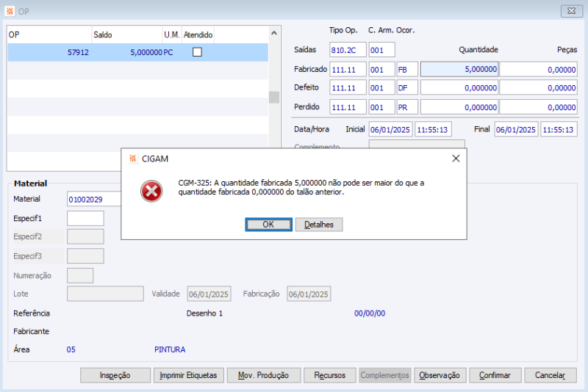Image resolution: width=588 pixels, height=392 pixels.
Task: Select the Saídas C. Arm. field 001
Action: coord(381,50)
